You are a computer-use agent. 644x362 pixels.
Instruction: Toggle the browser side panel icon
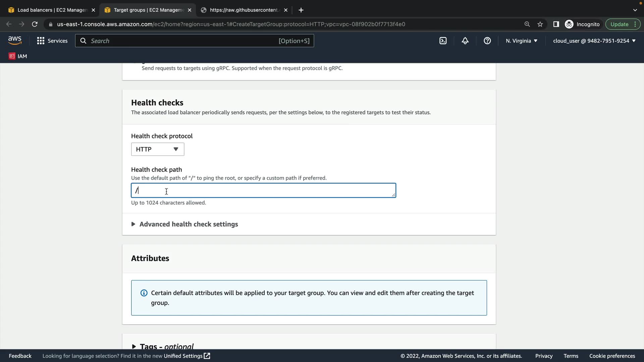tap(556, 24)
